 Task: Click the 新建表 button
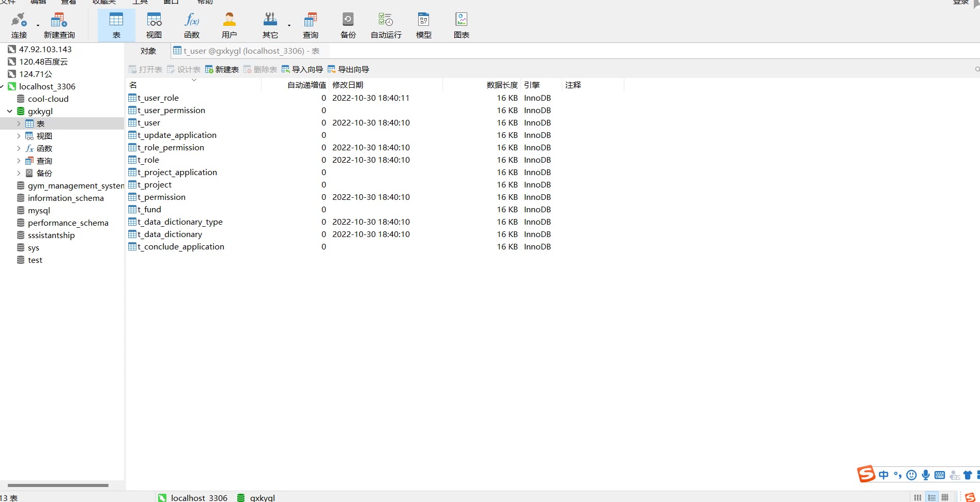[222, 70]
